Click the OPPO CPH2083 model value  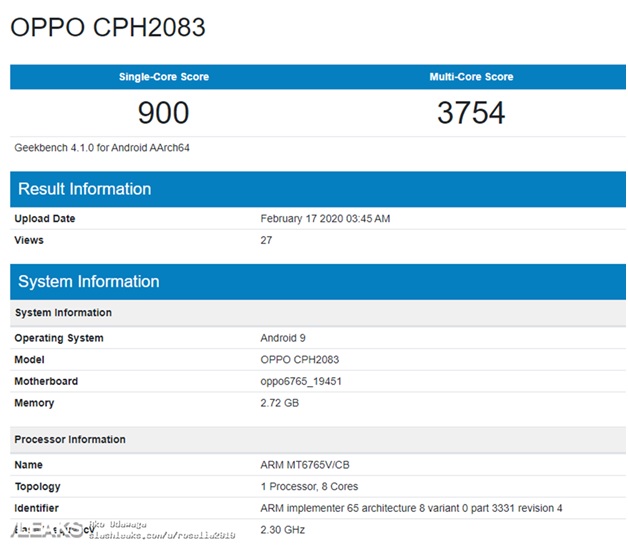pos(300,360)
